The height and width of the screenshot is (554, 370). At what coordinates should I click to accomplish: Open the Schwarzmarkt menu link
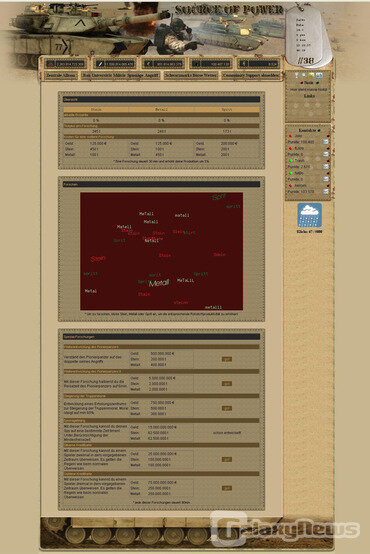click(179, 76)
